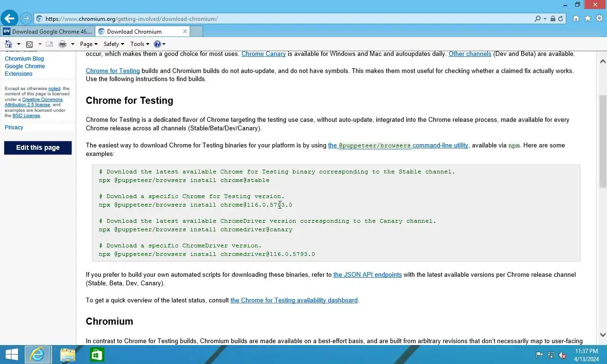Open the Windows Start button
Screen dimensions: 607x364
(x=11, y=355)
